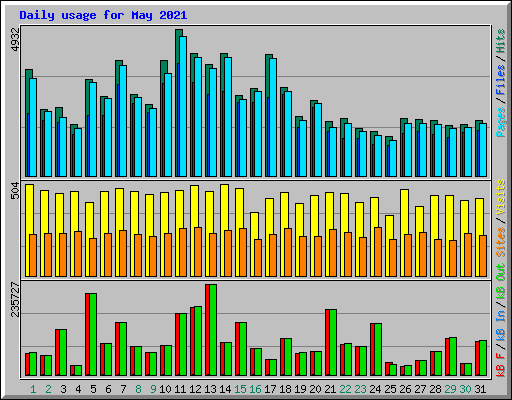The height and width of the screenshot is (400, 512).
Task: Click the 'Hits' legend label
Action: click(501, 41)
